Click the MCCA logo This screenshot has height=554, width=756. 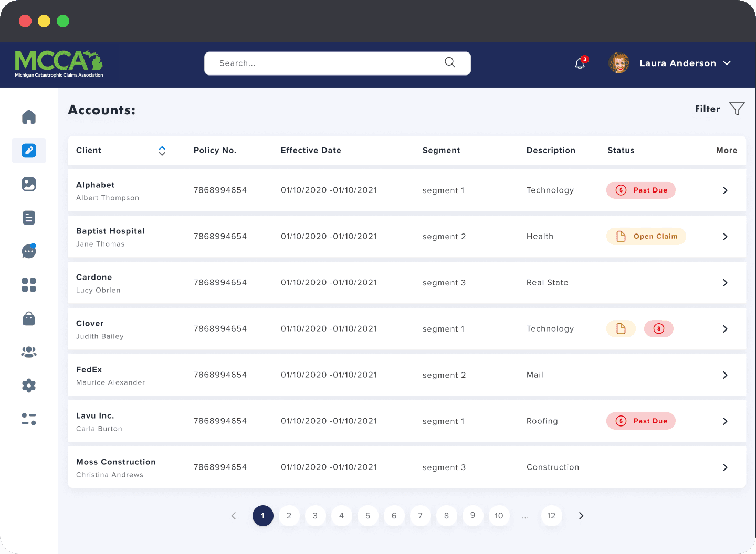click(x=59, y=64)
